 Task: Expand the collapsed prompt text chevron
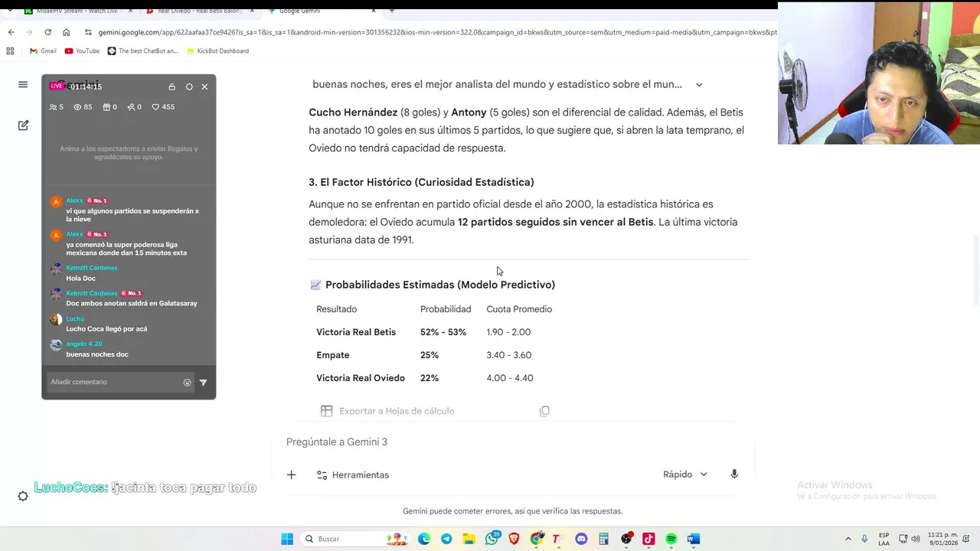(699, 85)
